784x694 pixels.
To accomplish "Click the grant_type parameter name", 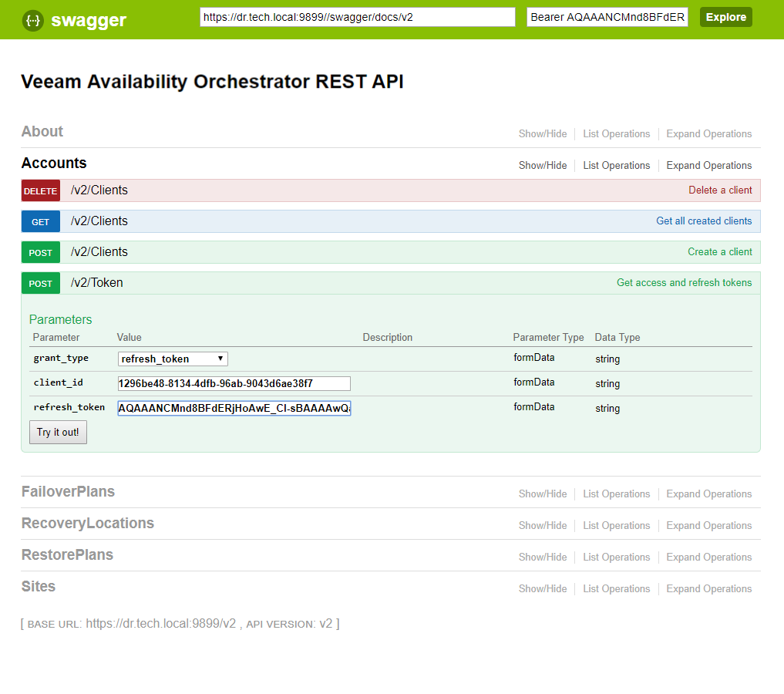I will (61, 358).
